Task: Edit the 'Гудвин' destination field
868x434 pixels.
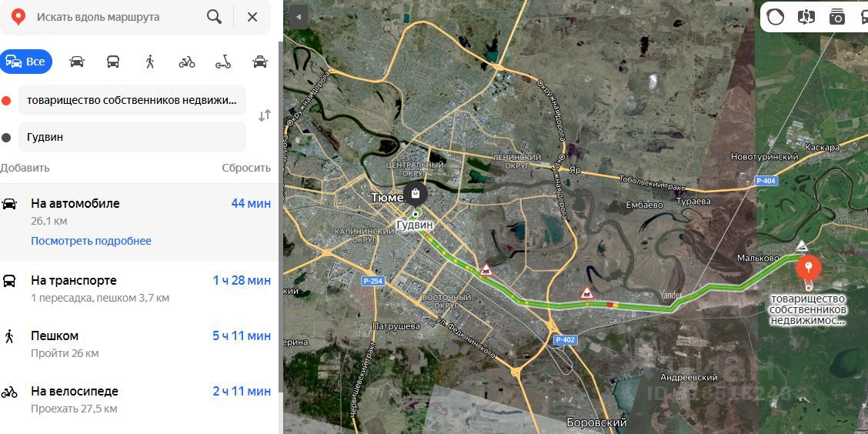Action: 132,137
